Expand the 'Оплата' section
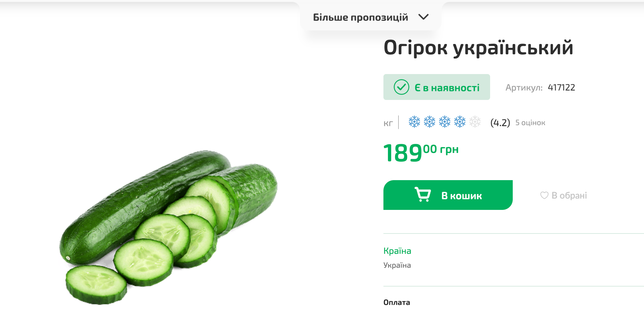Viewport: 644px width, 315px height. (x=396, y=302)
